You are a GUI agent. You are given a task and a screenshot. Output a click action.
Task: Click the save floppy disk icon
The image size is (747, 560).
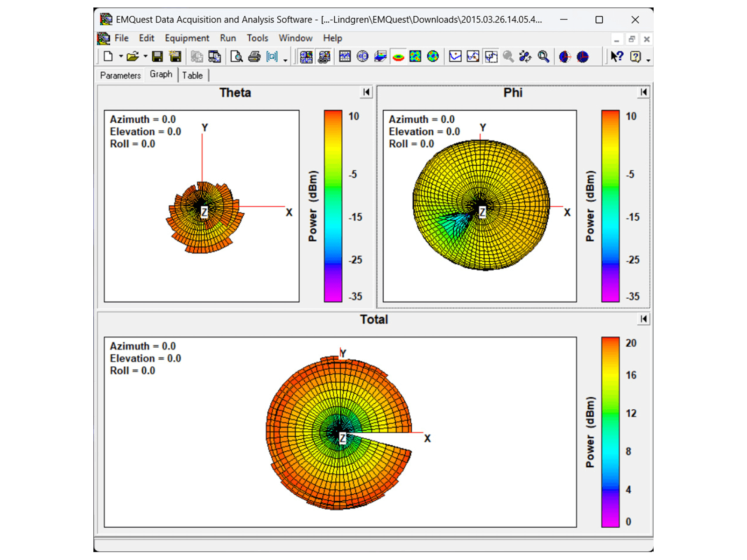click(x=157, y=57)
